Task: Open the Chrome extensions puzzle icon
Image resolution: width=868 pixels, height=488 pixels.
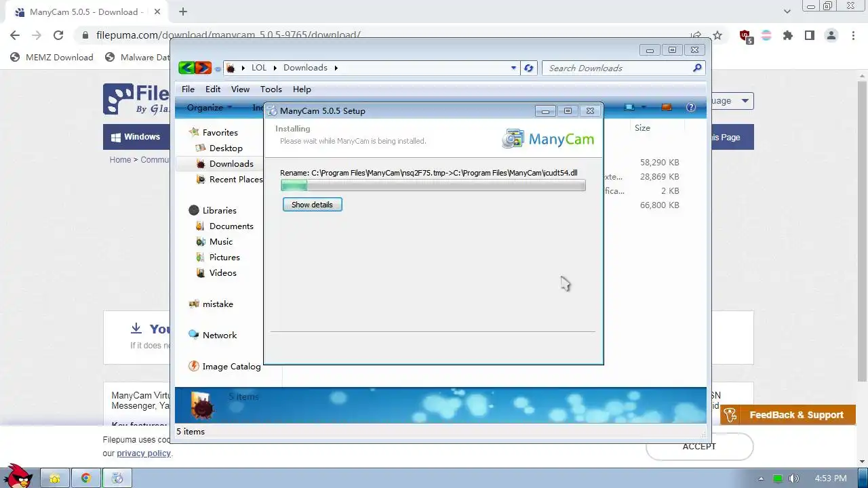Action: coord(788,35)
